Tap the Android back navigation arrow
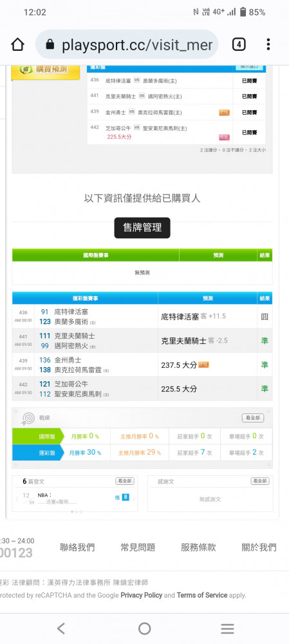289x644 pixels. [61, 629]
